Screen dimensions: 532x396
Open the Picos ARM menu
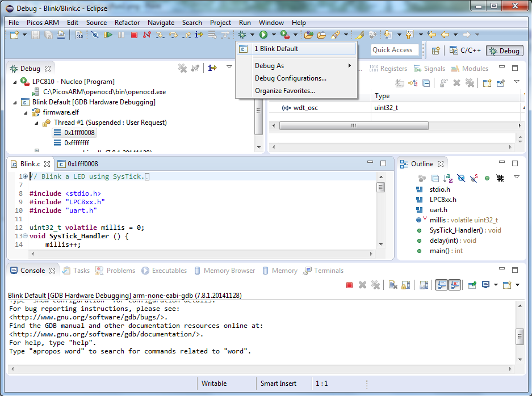tap(43, 23)
